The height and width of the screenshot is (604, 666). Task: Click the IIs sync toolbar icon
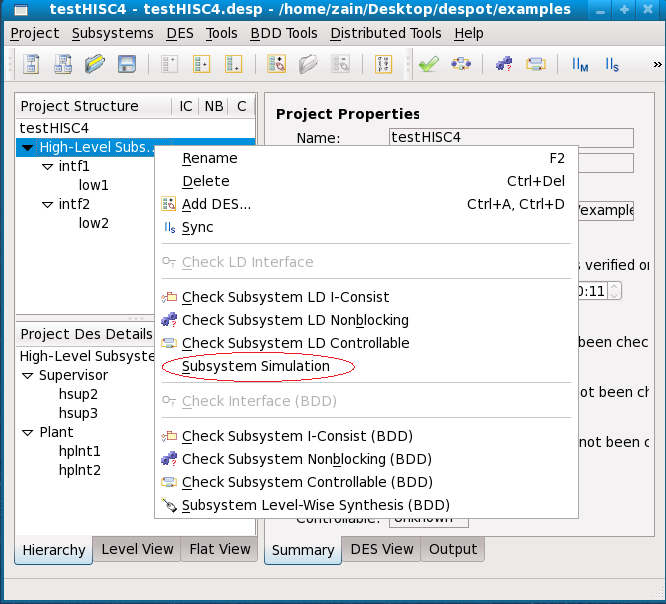coord(610,65)
